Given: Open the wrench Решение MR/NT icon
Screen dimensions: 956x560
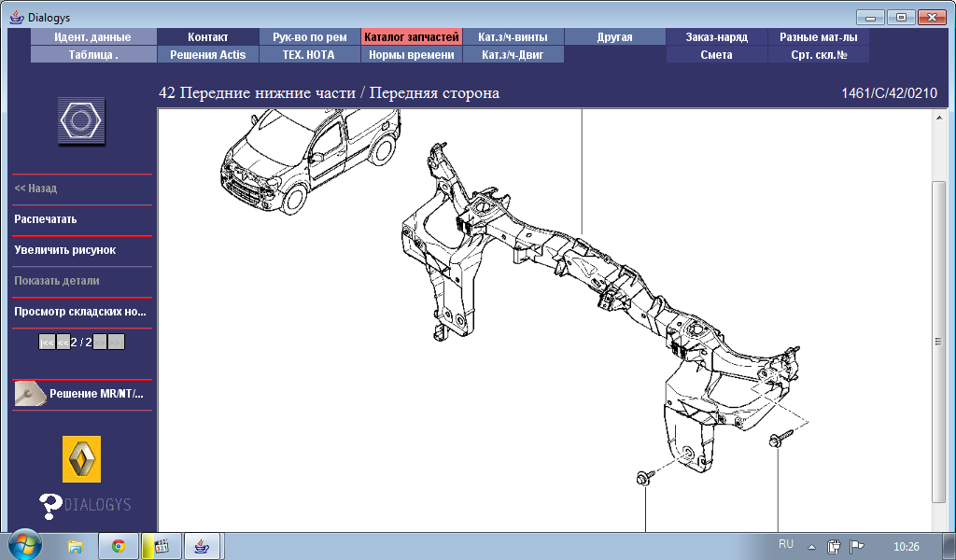Looking at the screenshot, I should pos(30,394).
